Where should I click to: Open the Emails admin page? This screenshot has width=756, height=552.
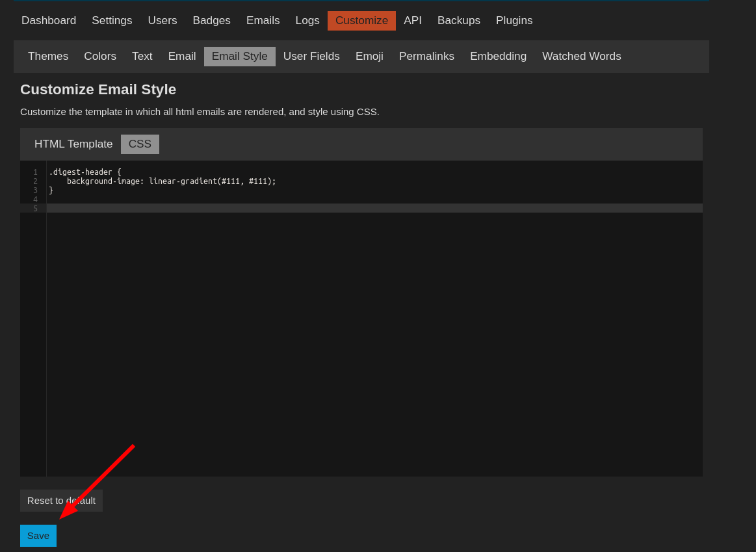[x=263, y=21]
